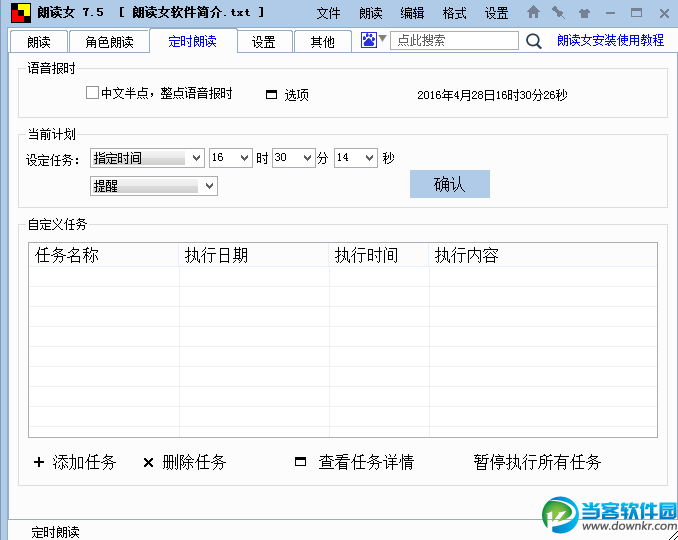
Task: Open the 格式 menu
Action: point(454,13)
